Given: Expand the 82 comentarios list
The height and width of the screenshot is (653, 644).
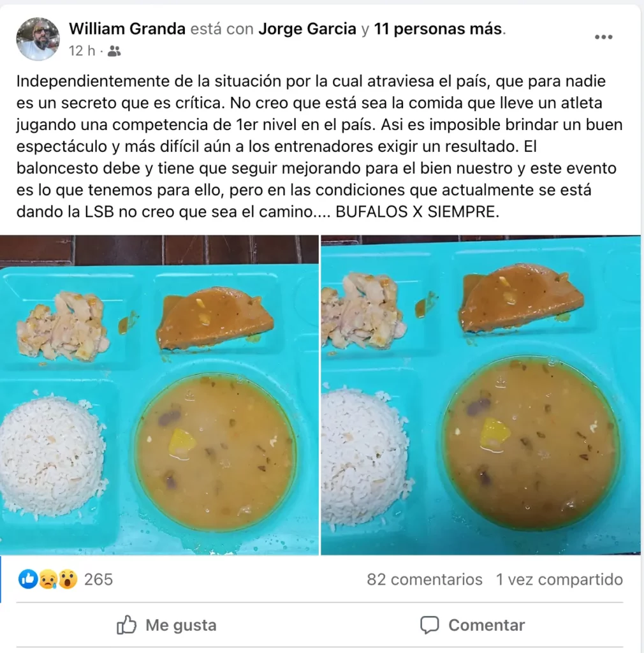Looking at the screenshot, I should (425, 579).
